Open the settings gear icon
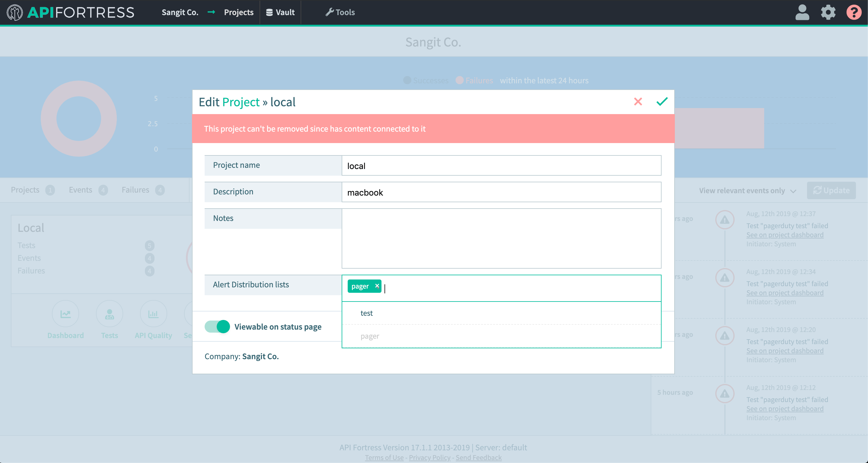Image resolution: width=868 pixels, height=463 pixels. [828, 12]
